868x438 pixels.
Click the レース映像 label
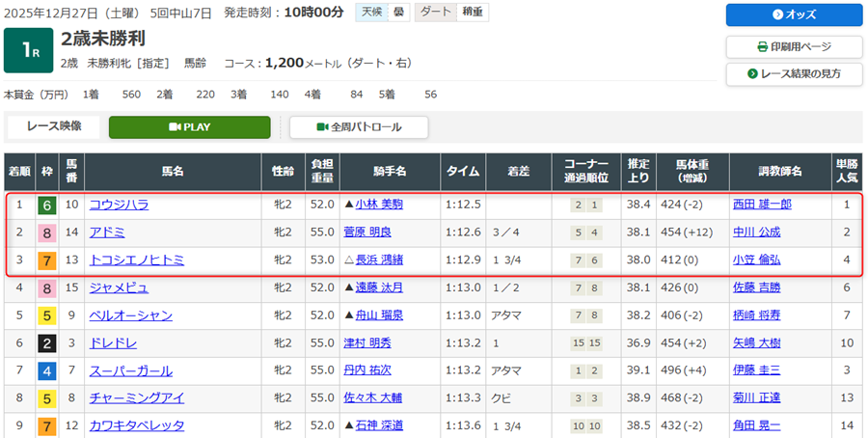[54, 126]
